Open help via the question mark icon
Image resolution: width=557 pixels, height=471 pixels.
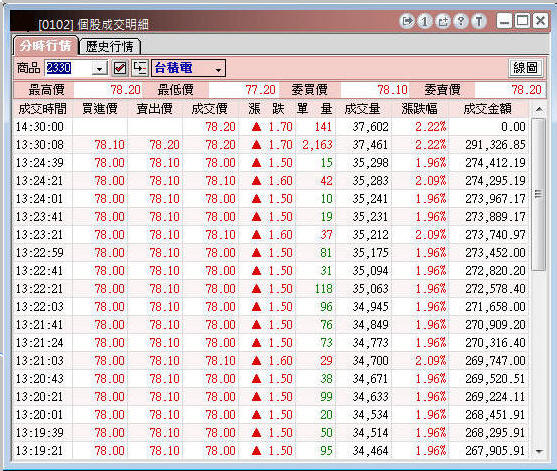coord(461,21)
